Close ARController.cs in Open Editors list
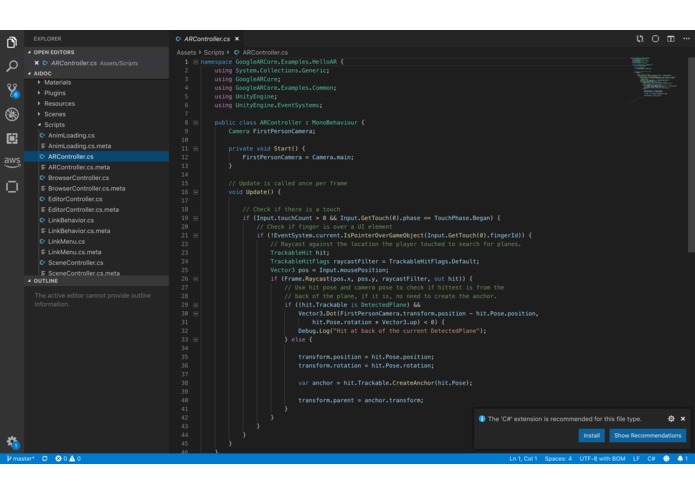The image size is (695, 494). click(x=37, y=63)
